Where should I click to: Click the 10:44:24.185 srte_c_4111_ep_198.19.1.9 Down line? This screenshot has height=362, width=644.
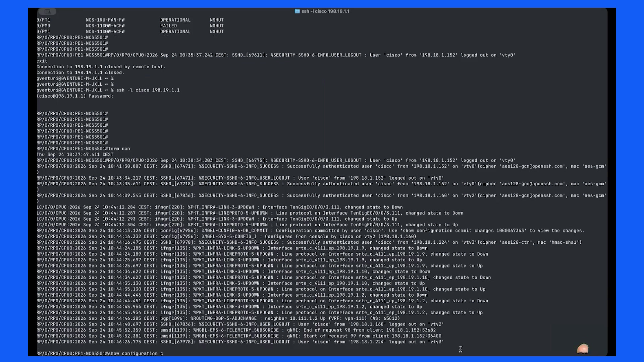[232, 248]
